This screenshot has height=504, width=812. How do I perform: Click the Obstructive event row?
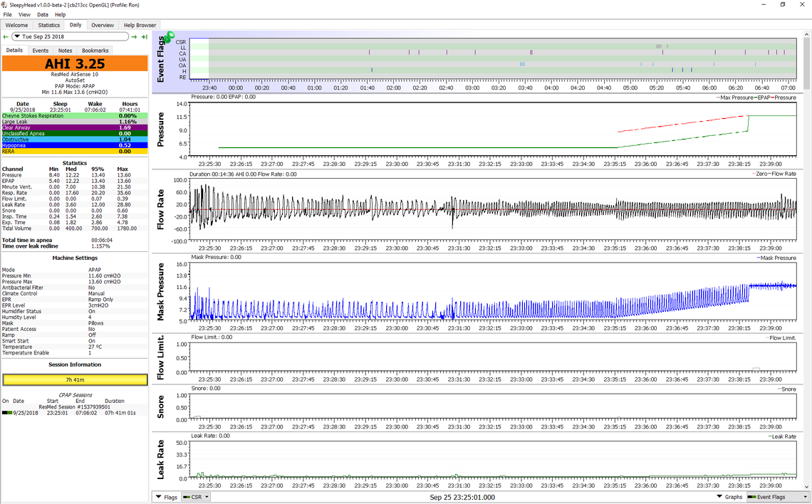75,140
